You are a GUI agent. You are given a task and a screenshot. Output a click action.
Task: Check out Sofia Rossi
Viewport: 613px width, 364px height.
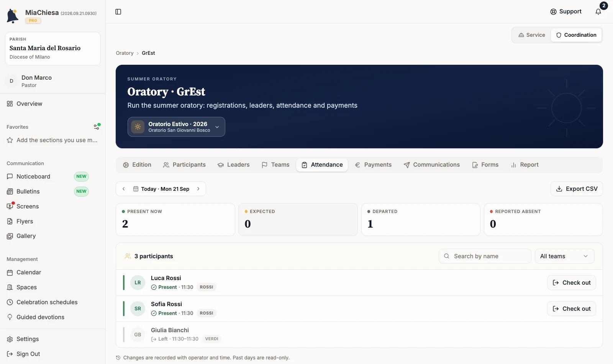click(x=572, y=309)
